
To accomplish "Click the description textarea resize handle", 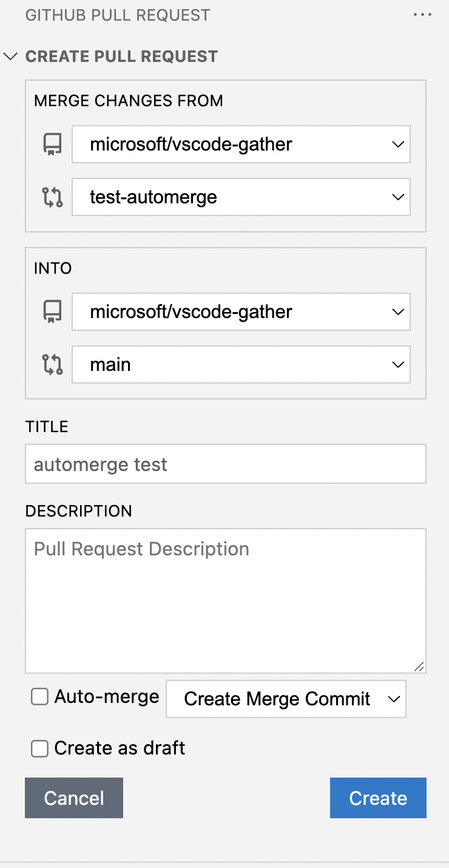I will (x=419, y=666).
